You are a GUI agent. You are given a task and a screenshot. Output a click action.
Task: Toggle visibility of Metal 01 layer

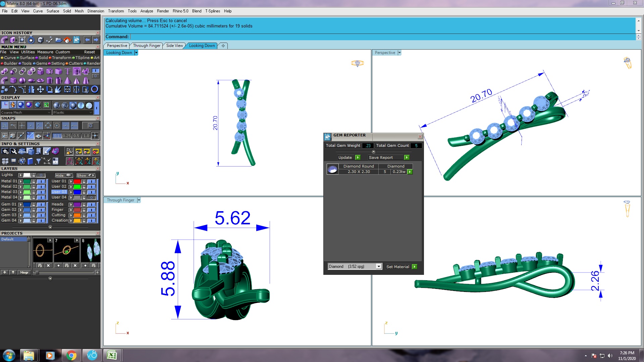(x=41, y=181)
